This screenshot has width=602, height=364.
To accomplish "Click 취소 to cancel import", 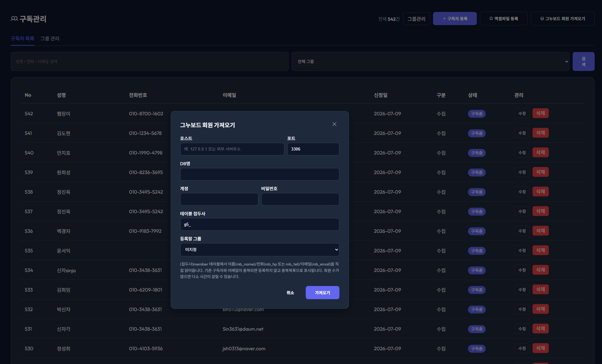I will click(x=290, y=293).
